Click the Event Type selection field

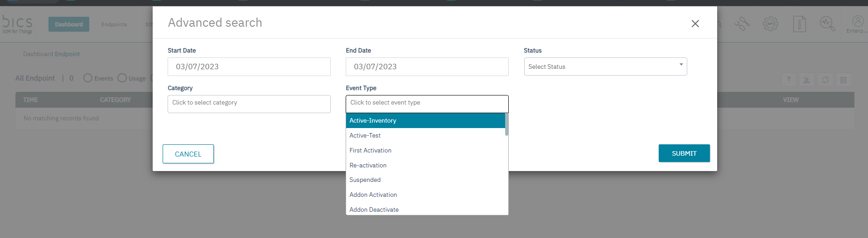427,104
